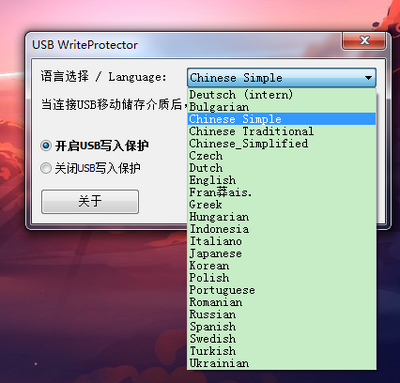Screen dimensions: 400x383
Task: Close the USB WriteProtector window
Action: click(364, 41)
